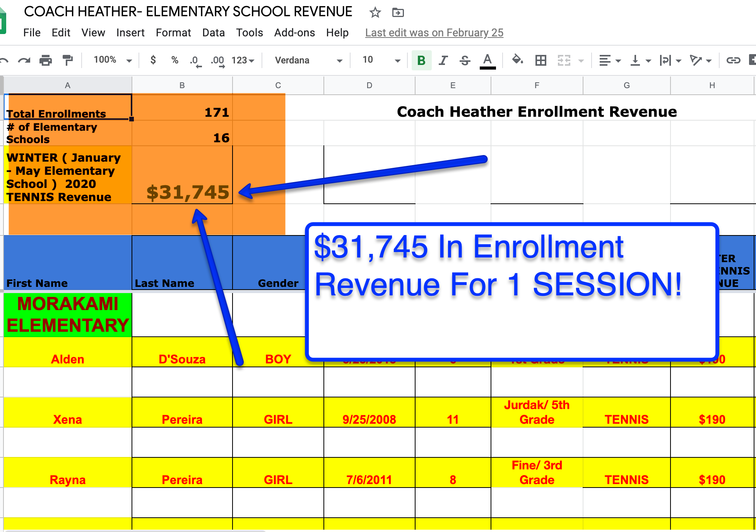Open the borders tool
The width and height of the screenshot is (756, 532).
tap(540, 60)
